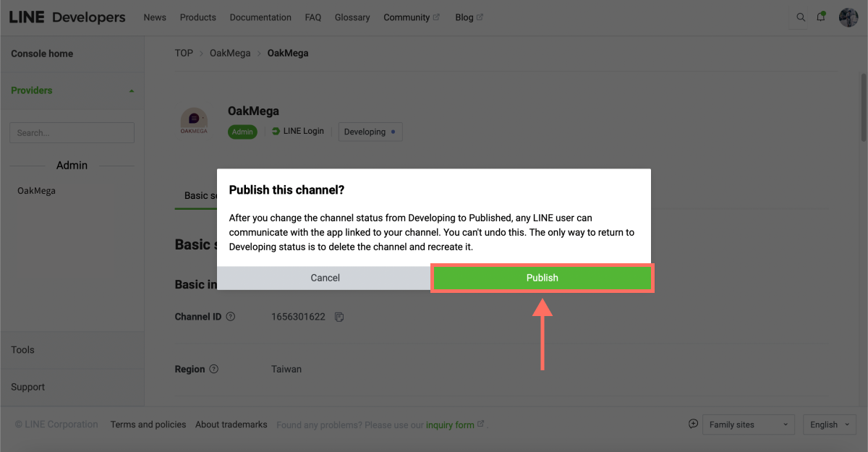Click the OakMega channel logo

point(194,121)
